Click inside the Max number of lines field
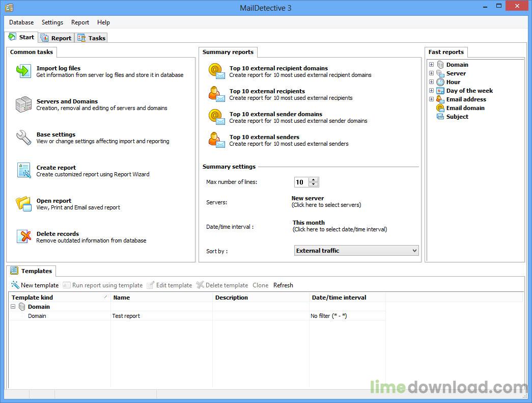 point(301,182)
